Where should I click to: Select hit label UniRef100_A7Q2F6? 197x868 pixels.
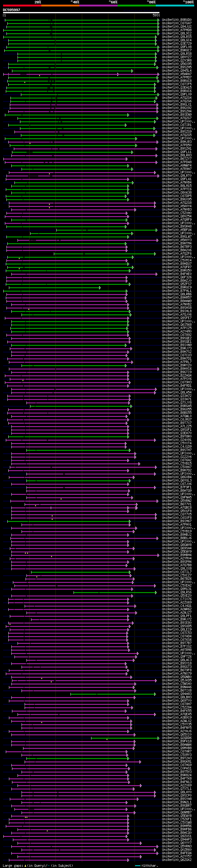click(177, 253)
